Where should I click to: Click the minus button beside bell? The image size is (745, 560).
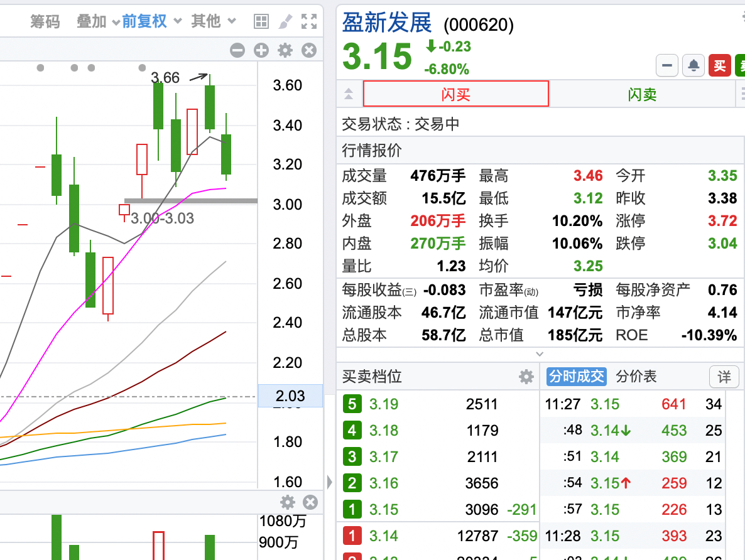(x=667, y=65)
